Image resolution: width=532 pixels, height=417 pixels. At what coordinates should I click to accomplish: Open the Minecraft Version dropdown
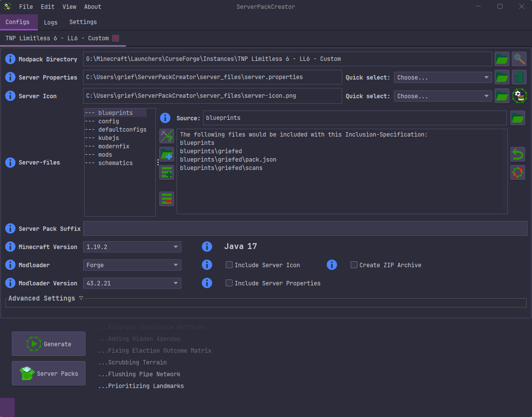point(132,247)
